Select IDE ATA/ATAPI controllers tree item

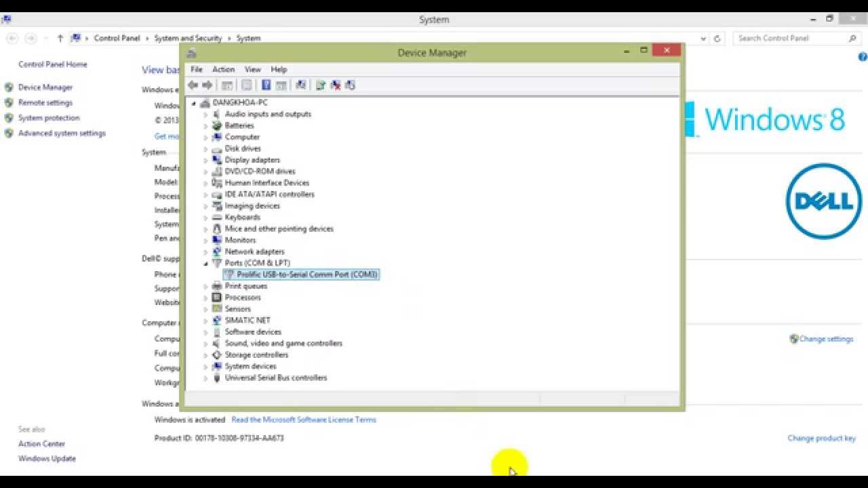click(270, 195)
